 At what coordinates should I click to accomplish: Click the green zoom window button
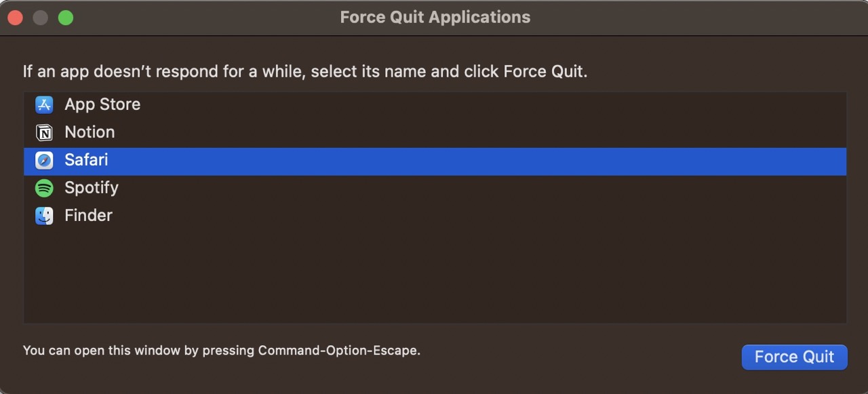tap(65, 18)
